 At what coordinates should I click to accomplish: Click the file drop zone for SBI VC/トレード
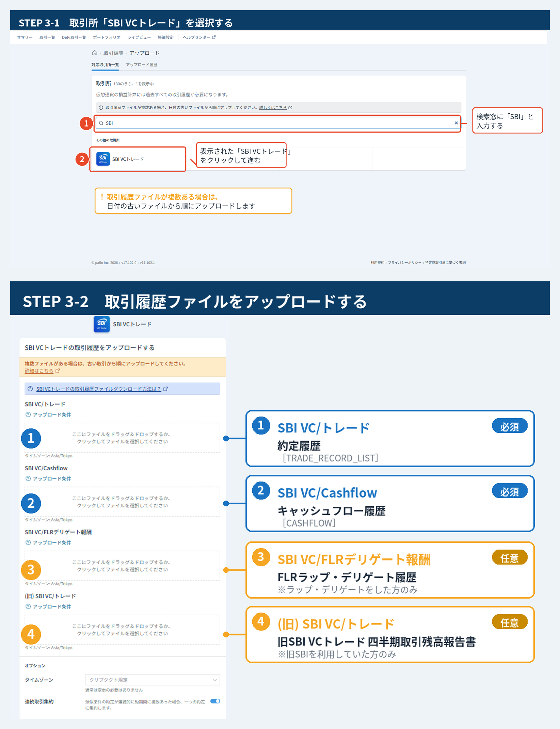[x=122, y=438]
